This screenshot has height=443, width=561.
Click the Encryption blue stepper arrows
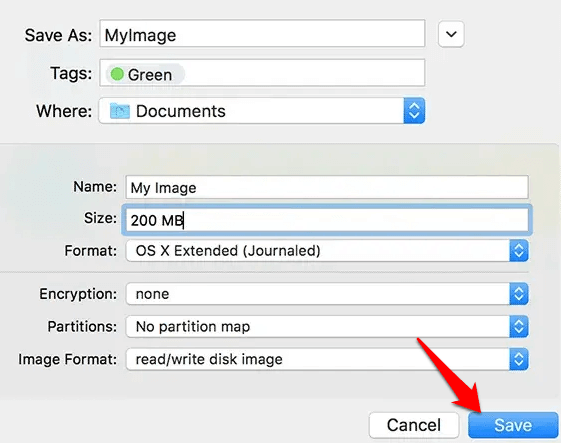[x=519, y=294]
